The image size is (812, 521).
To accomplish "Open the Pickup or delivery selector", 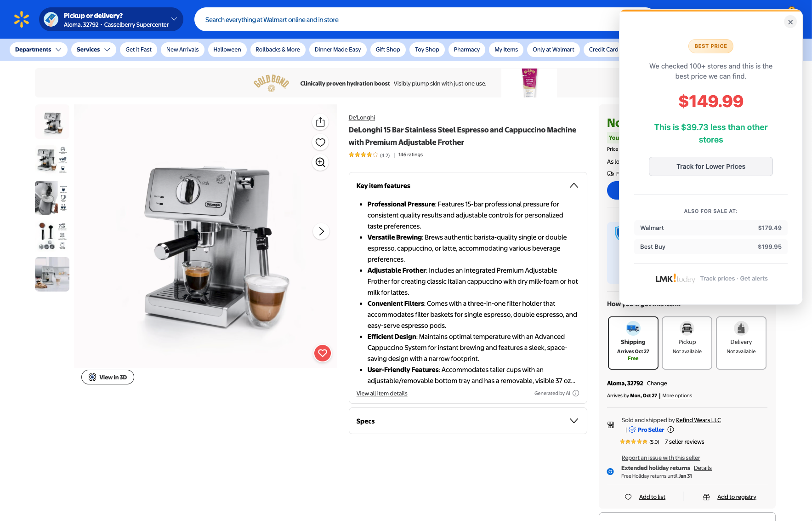I will pos(111,19).
